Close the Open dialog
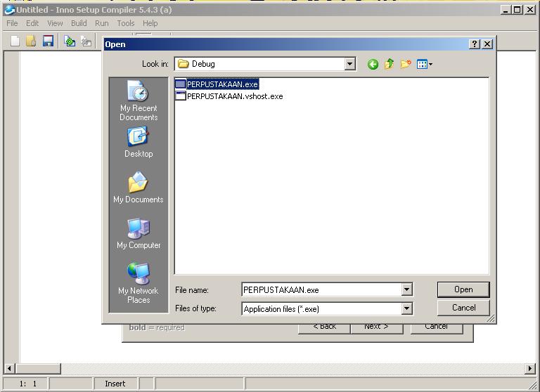This screenshot has width=540, height=392. click(x=487, y=44)
